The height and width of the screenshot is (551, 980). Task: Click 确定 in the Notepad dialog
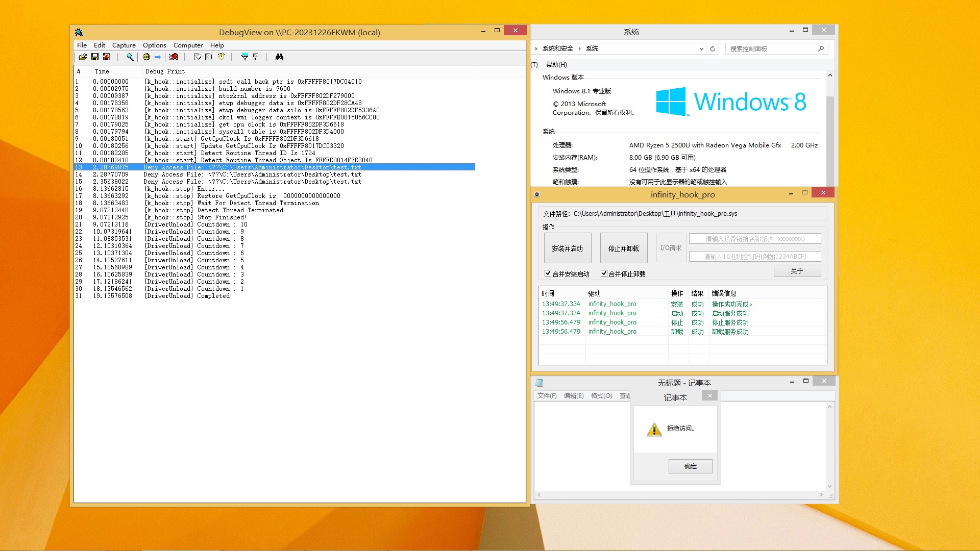[690, 466]
